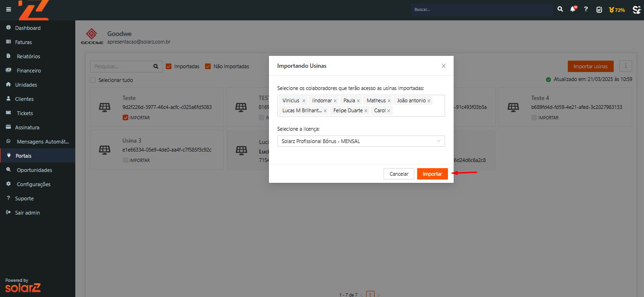
Task: Click the help question mark icon
Action: coord(586,9)
